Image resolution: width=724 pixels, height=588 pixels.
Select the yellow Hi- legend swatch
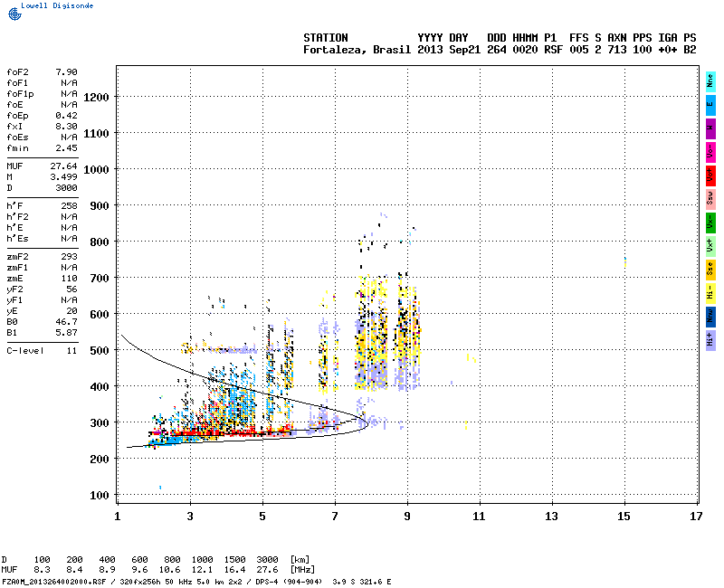pyautogui.click(x=710, y=293)
